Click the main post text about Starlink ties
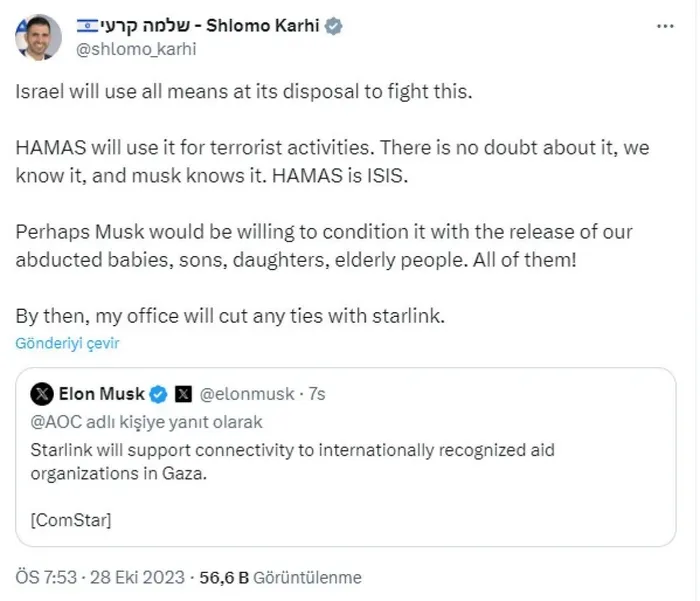700x601 pixels. click(228, 316)
